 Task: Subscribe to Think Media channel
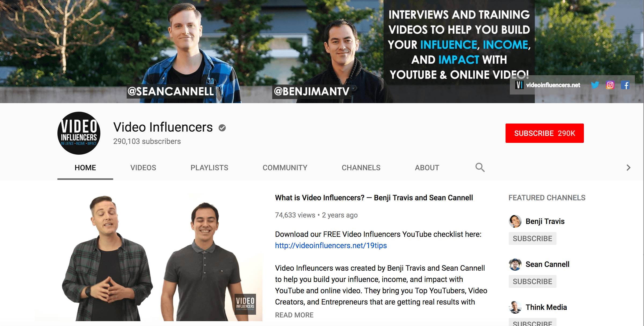532,322
